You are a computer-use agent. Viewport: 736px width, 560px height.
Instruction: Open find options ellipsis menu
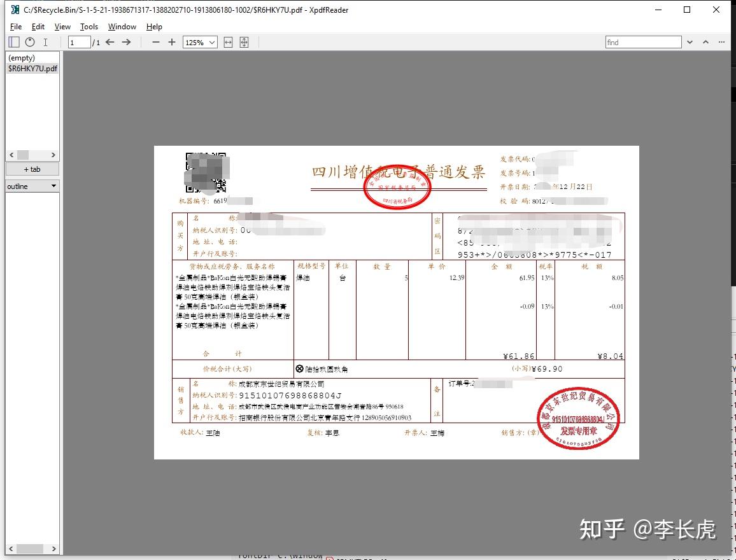(x=721, y=42)
